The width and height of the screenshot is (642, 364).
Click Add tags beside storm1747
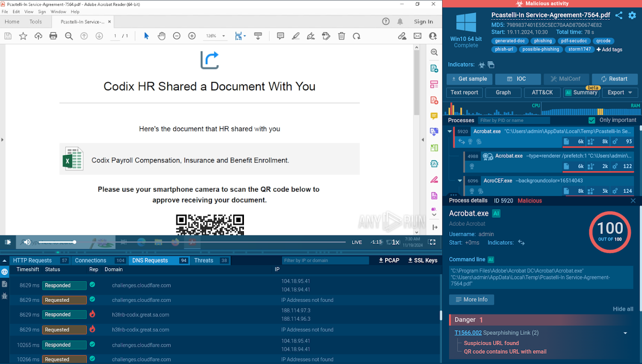[609, 50]
